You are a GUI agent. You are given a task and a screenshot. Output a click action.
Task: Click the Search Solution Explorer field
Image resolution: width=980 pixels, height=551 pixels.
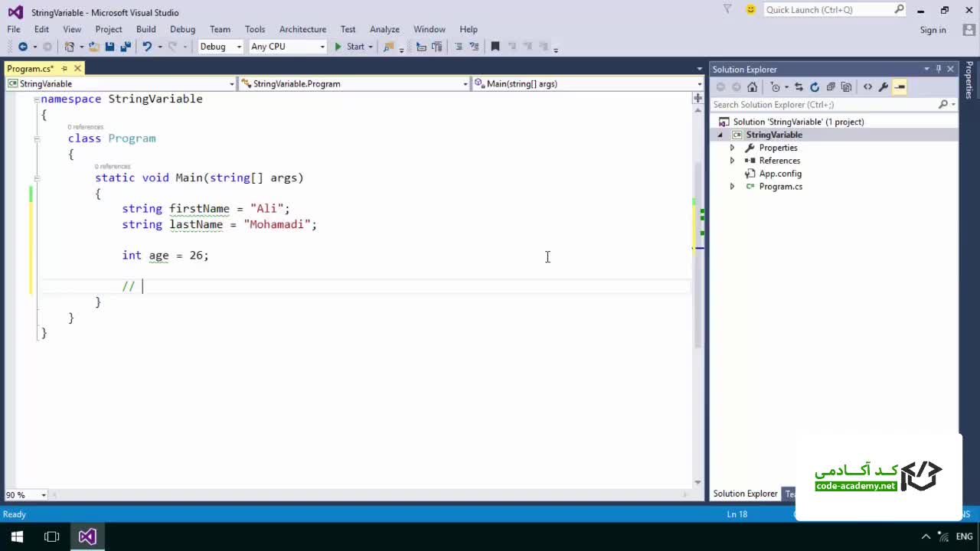point(823,104)
